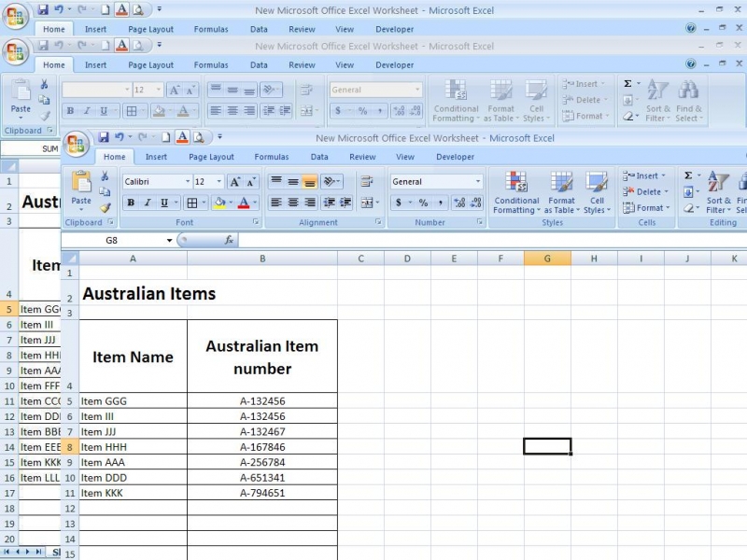Open the Calibri font name dropdown
This screenshot has height=560, width=747.
click(x=187, y=182)
